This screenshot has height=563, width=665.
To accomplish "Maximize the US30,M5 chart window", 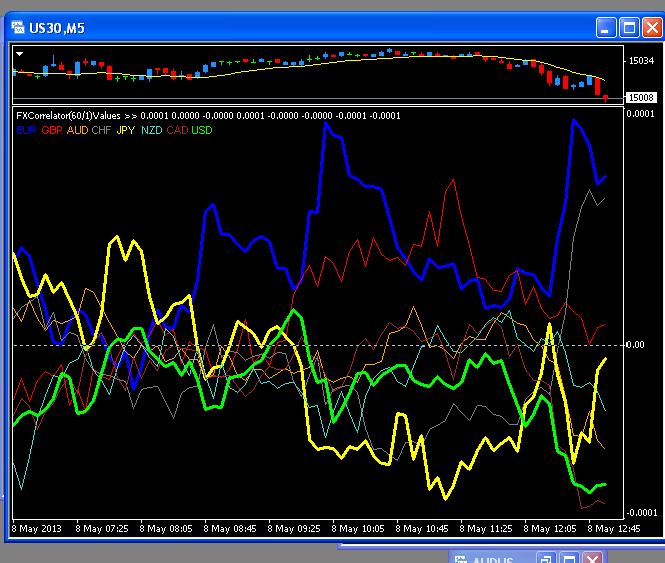I will pos(629,28).
